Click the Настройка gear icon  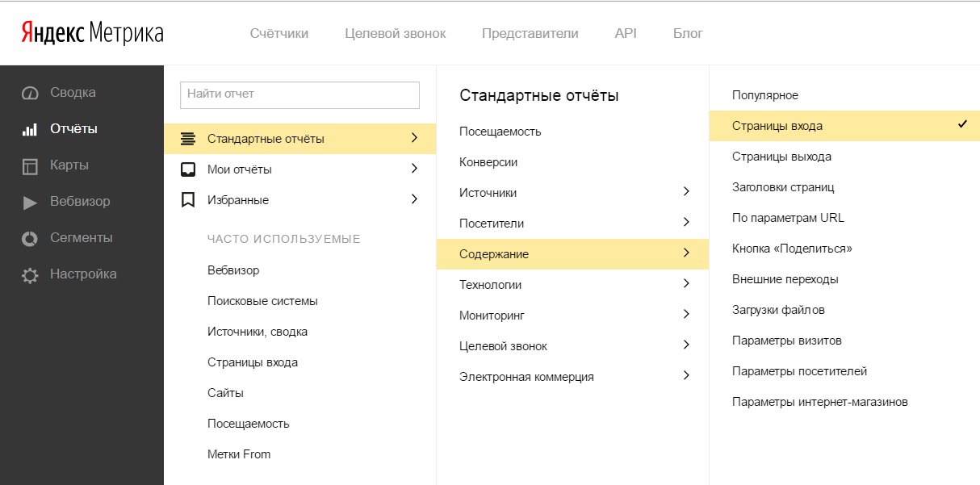(x=30, y=275)
